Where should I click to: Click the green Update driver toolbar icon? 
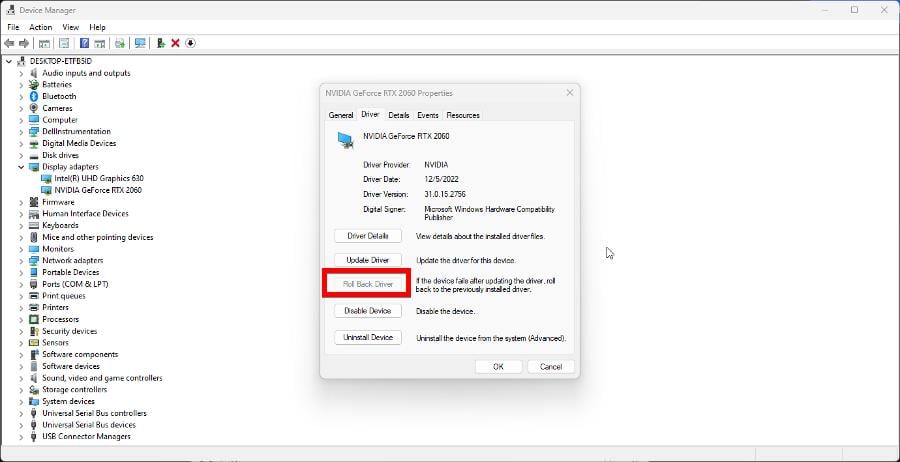coord(161,43)
